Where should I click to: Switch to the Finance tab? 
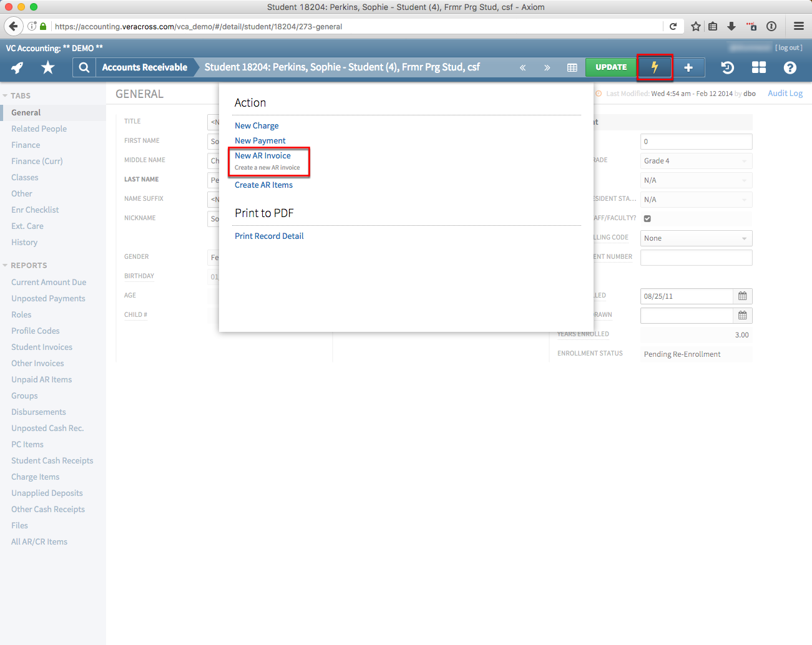pos(25,145)
